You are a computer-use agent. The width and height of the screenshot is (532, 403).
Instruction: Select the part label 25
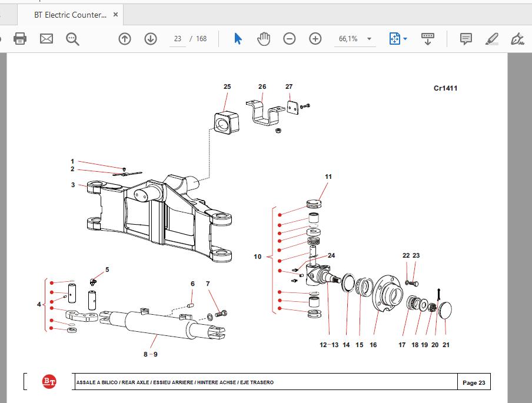coord(227,86)
